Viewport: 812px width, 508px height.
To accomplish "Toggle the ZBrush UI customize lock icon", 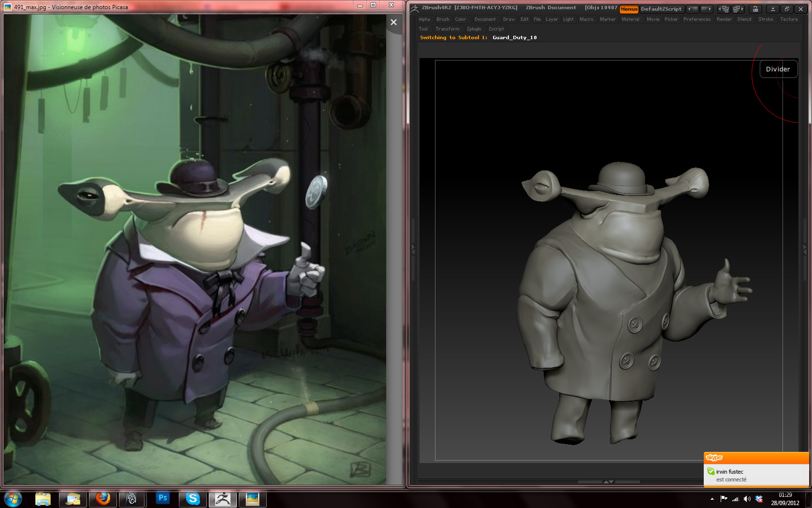I will click(x=755, y=9).
